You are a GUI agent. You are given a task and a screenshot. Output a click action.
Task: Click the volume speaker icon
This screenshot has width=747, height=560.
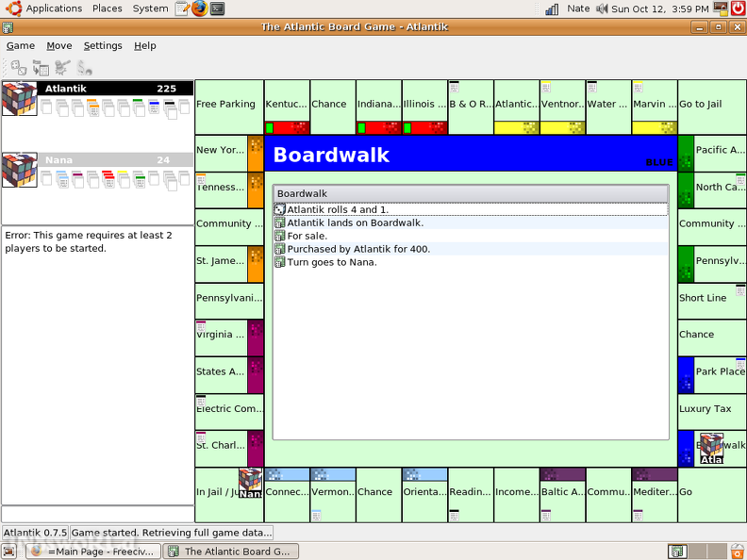[x=602, y=8]
